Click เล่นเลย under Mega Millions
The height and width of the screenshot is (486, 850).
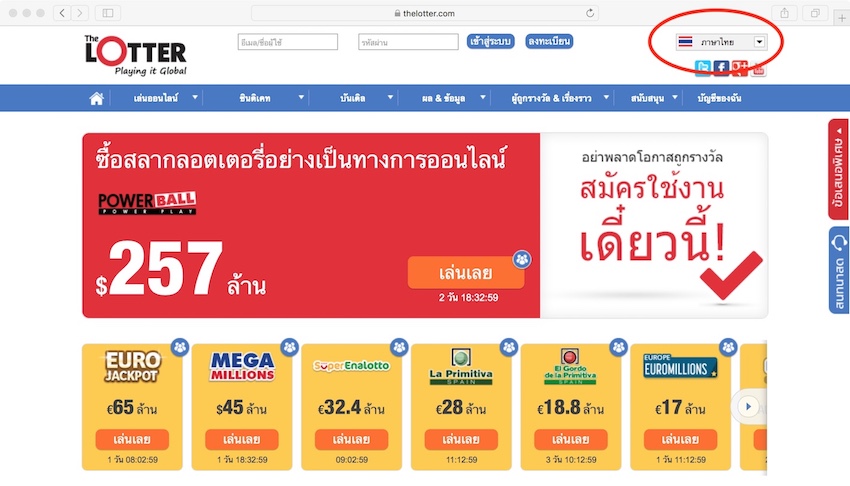pyautogui.click(x=242, y=439)
